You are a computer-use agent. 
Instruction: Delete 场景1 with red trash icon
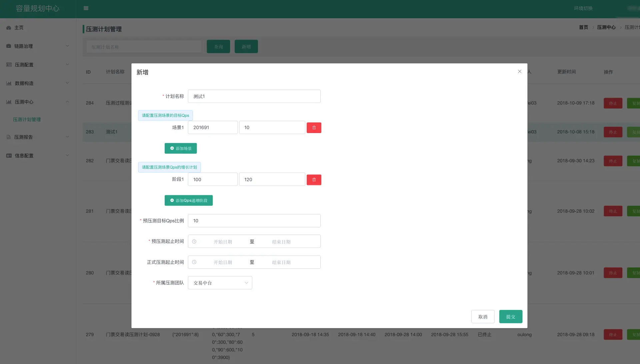pos(314,128)
